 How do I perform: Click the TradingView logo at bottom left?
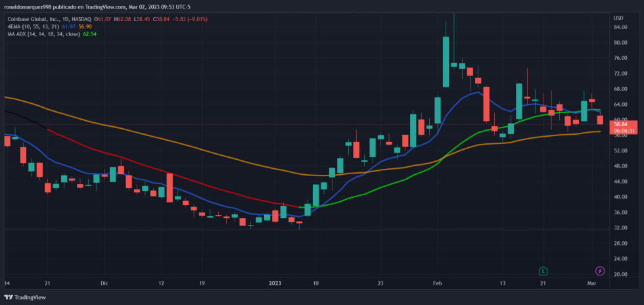[25, 297]
